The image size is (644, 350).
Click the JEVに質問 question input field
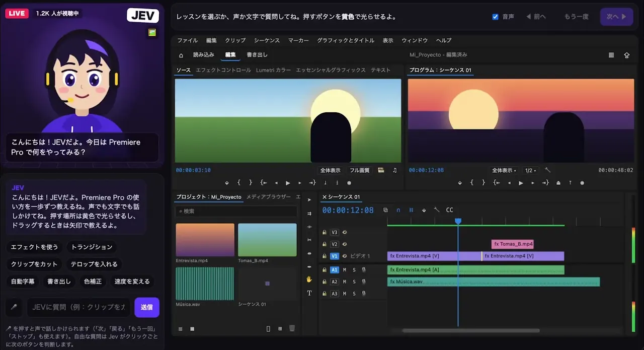tap(78, 307)
